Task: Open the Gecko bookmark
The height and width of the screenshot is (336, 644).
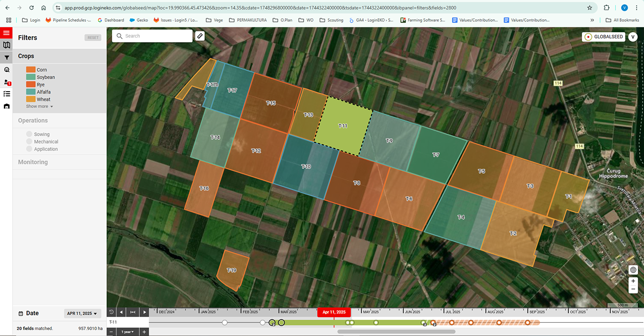Action: pyautogui.click(x=139, y=20)
